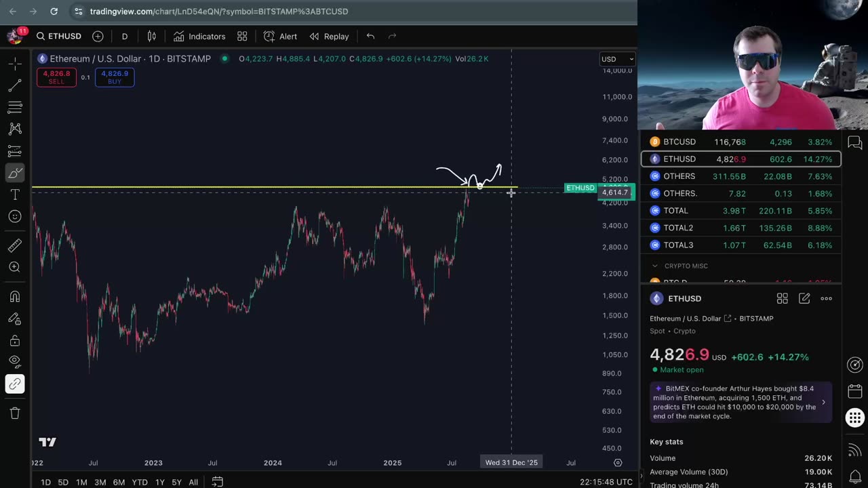The image size is (868, 488).
Task: Toggle hide all drawings eye icon
Action: (x=15, y=362)
